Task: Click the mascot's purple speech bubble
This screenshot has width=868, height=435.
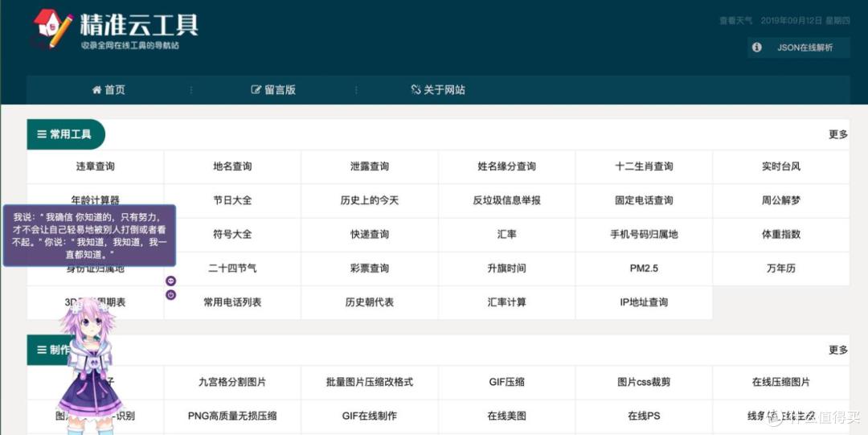Action: click(90, 236)
